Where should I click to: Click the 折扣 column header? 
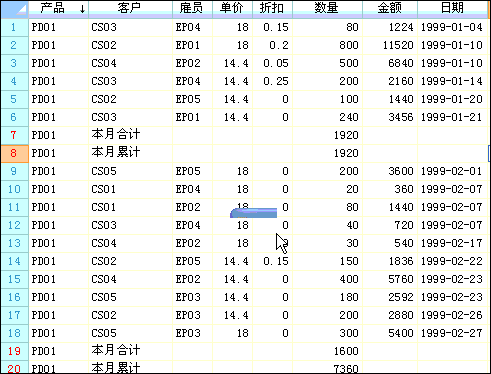click(272, 8)
